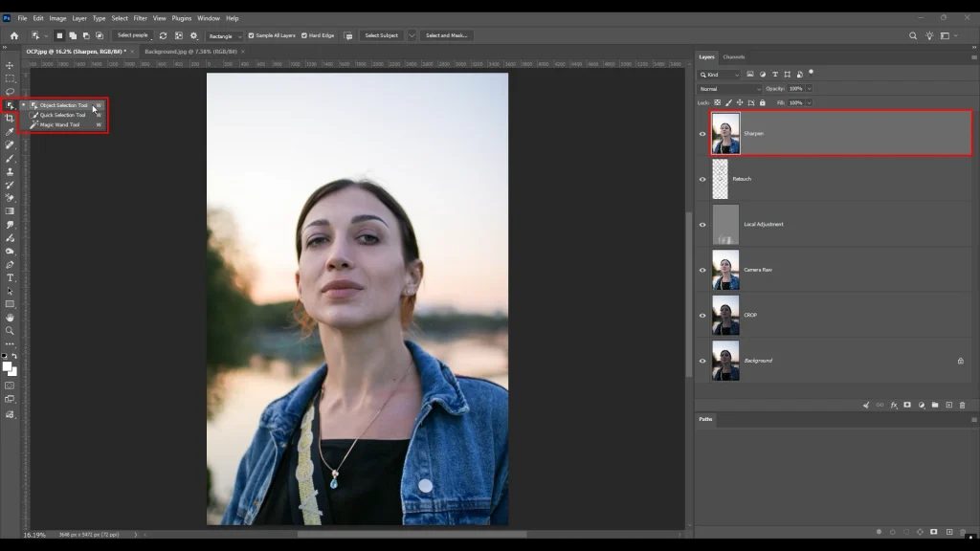This screenshot has width=980, height=551.
Task: Go to the Home screen icon
Action: 13,35
